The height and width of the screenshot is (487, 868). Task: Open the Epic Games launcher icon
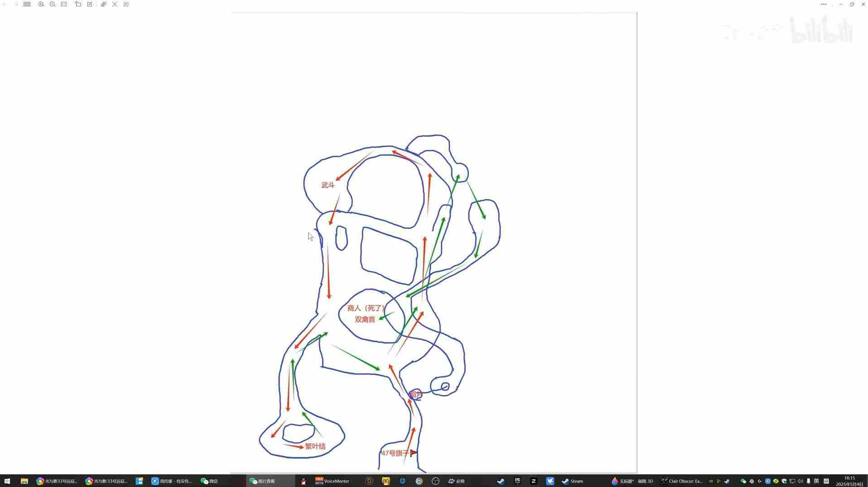pyautogui.click(x=517, y=481)
